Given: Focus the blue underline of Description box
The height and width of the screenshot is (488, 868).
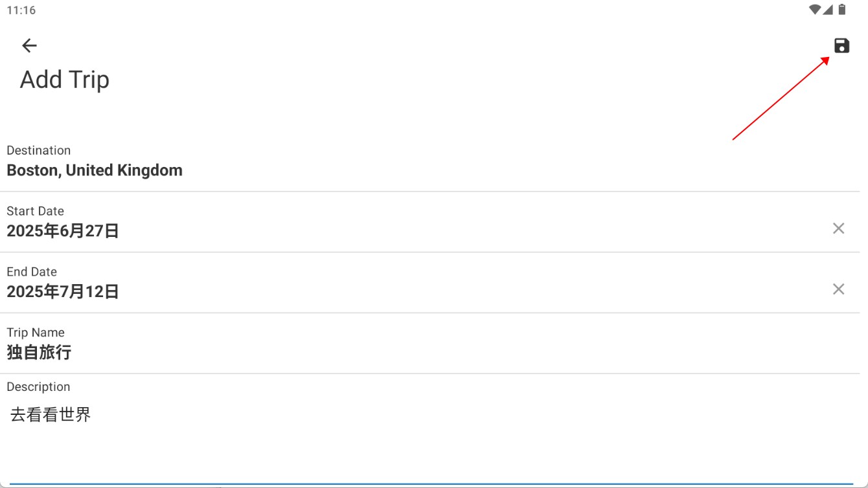Looking at the screenshot, I should 432,484.
